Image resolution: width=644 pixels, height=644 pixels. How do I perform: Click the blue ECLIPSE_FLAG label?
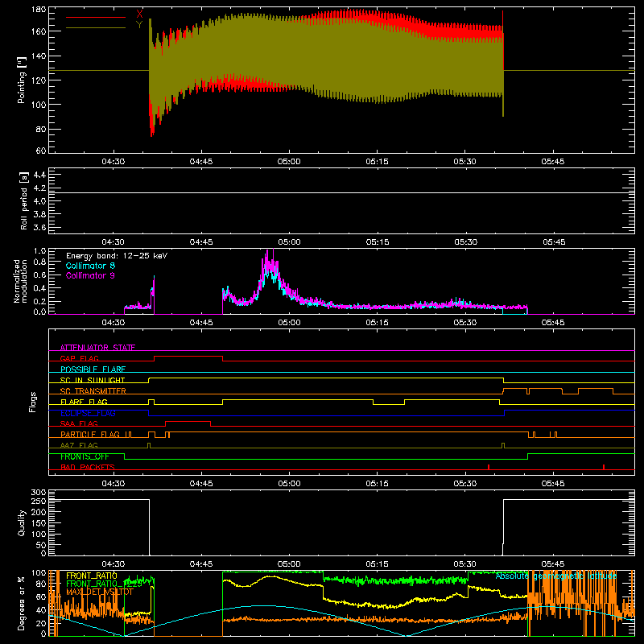tap(88, 413)
